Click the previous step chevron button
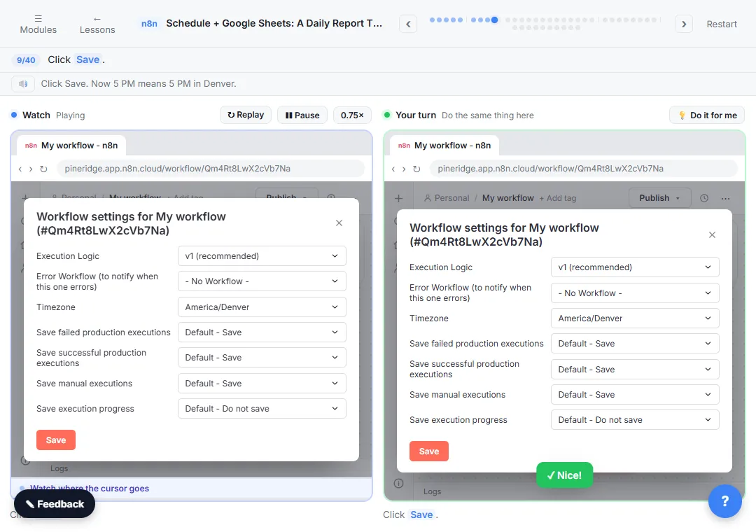This screenshot has height=532, width=756. 408,24
